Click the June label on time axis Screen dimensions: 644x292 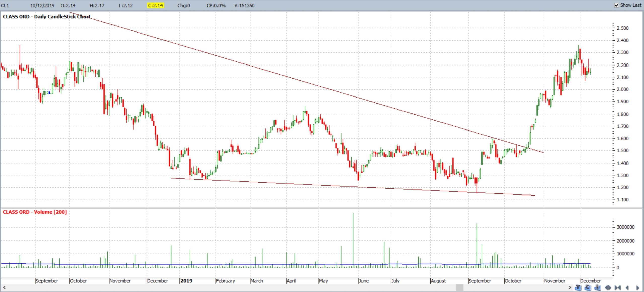pyautogui.click(x=364, y=281)
